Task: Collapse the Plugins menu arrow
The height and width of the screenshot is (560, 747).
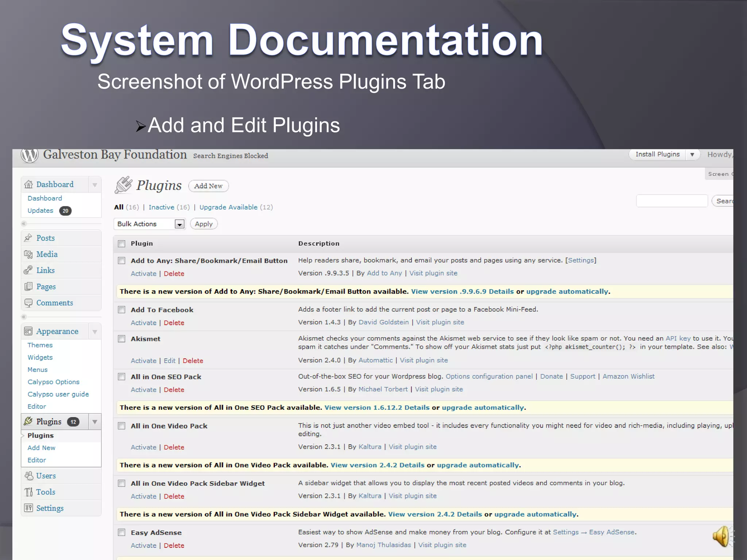Action: 95,422
